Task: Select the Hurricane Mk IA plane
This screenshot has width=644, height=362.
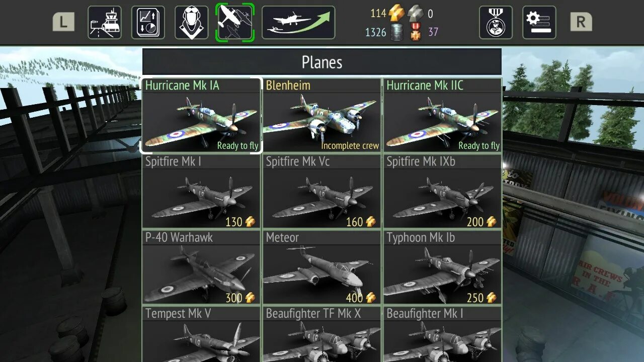Action: pos(201,115)
